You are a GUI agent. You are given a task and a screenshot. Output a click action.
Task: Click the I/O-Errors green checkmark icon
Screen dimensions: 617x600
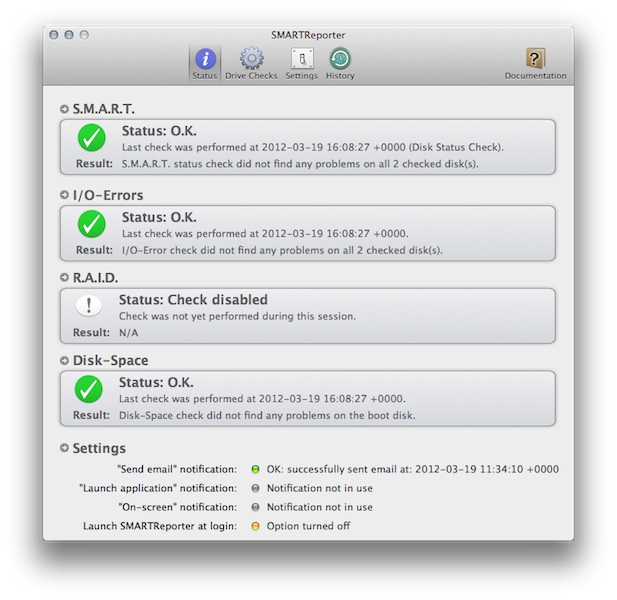click(91, 225)
